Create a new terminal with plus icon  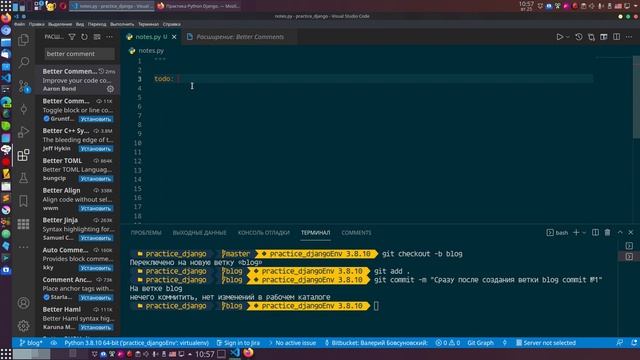[x=576, y=232]
